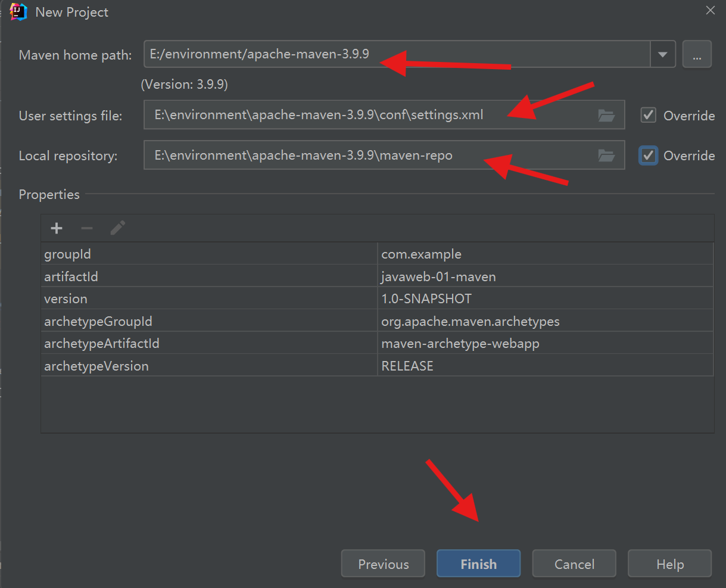The image size is (726, 588).
Task: Click the Previous button
Action: coord(383,564)
